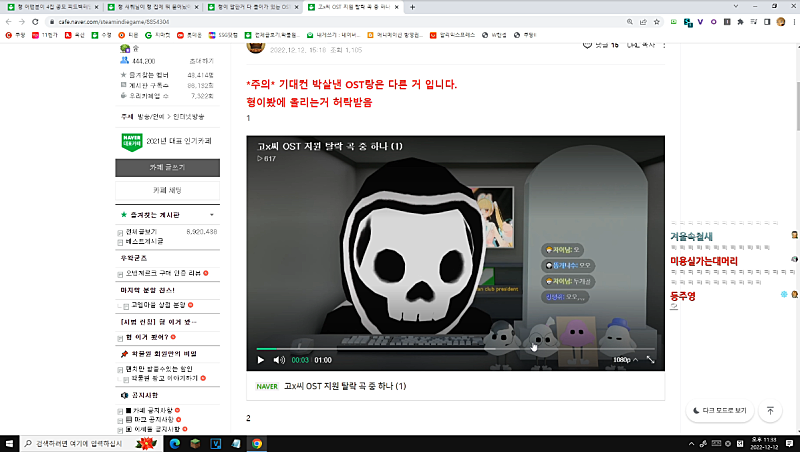Reload the current cafe page

click(35, 21)
